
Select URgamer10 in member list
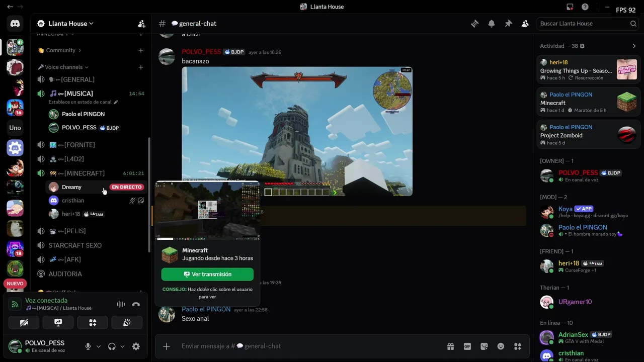tap(588, 302)
